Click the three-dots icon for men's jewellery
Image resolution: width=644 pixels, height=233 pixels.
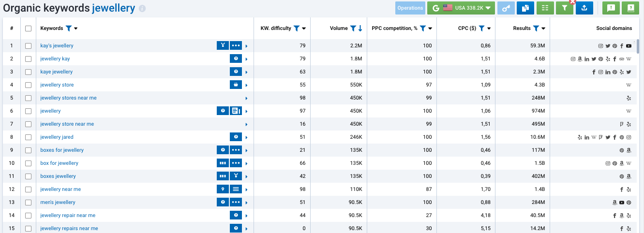click(236, 202)
